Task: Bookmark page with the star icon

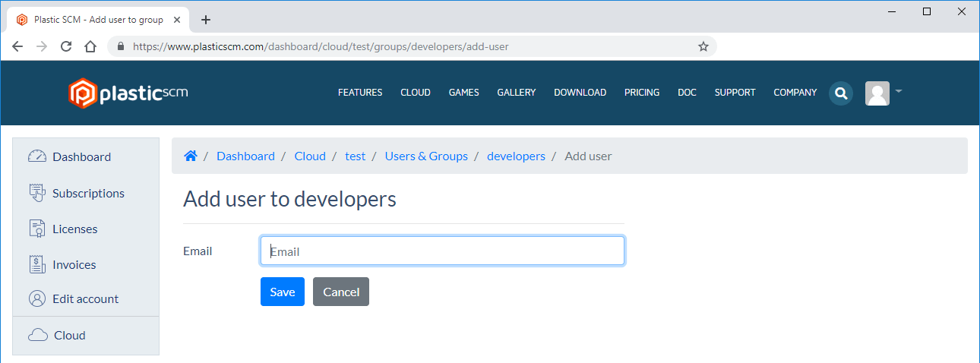Action: click(703, 46)
